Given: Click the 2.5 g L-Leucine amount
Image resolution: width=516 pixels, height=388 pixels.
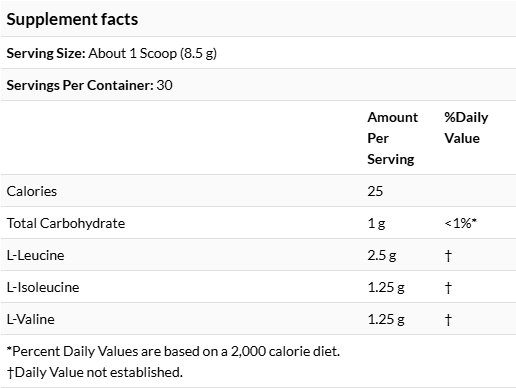Looking at the screenshot, I should [x=382, y=255].
